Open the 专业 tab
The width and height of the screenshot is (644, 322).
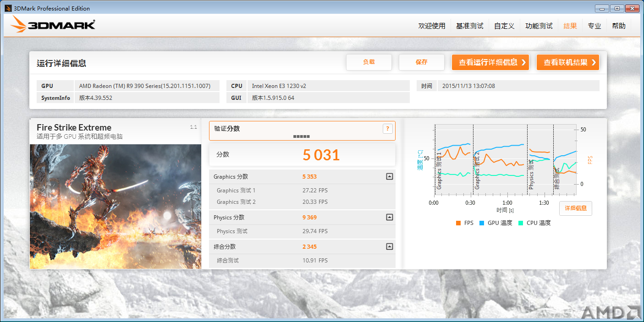pos(594,26)
